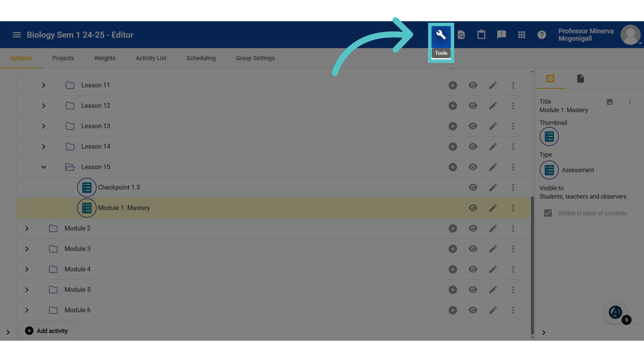The image size is (644, 362).
Task: Click the Add activity button
Action: pyautogui.click(x=47, y=331)
